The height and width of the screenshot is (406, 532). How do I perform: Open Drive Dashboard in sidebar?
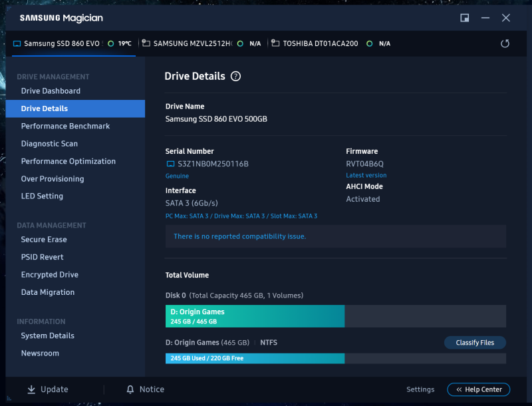51,91
